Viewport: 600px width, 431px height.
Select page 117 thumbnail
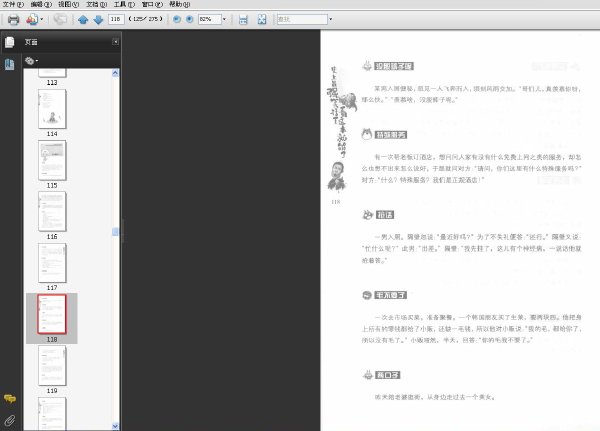(52, 263)
